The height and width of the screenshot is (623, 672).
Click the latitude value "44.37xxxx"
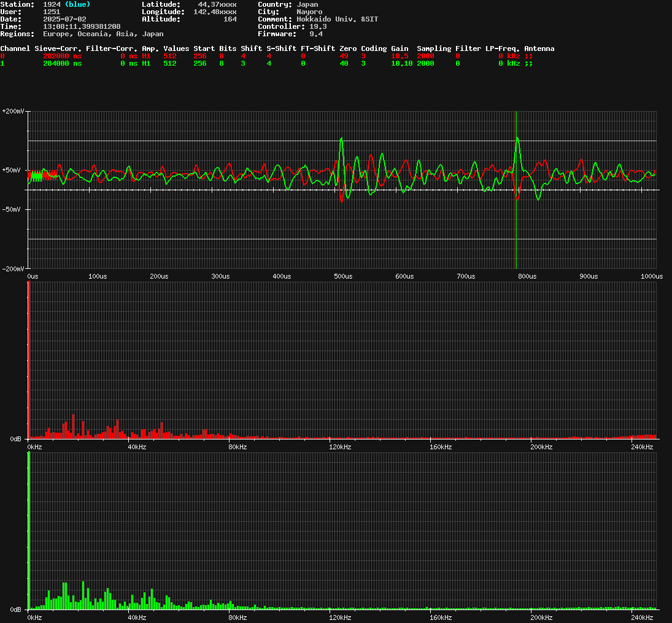217,4
